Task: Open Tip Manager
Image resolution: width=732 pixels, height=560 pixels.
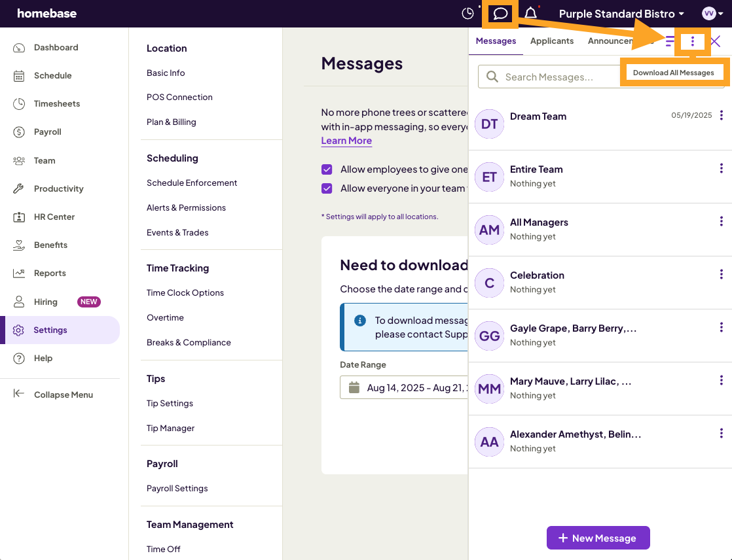Action: pos(170,428)
